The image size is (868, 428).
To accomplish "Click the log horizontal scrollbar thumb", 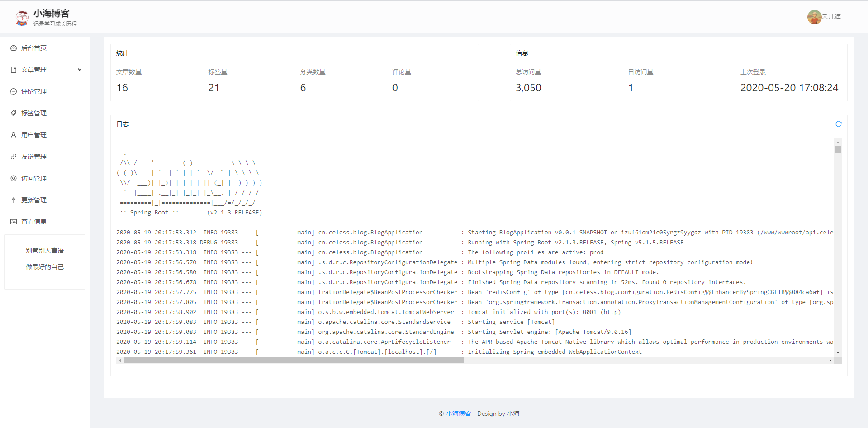I will click(x=294, y=361).
